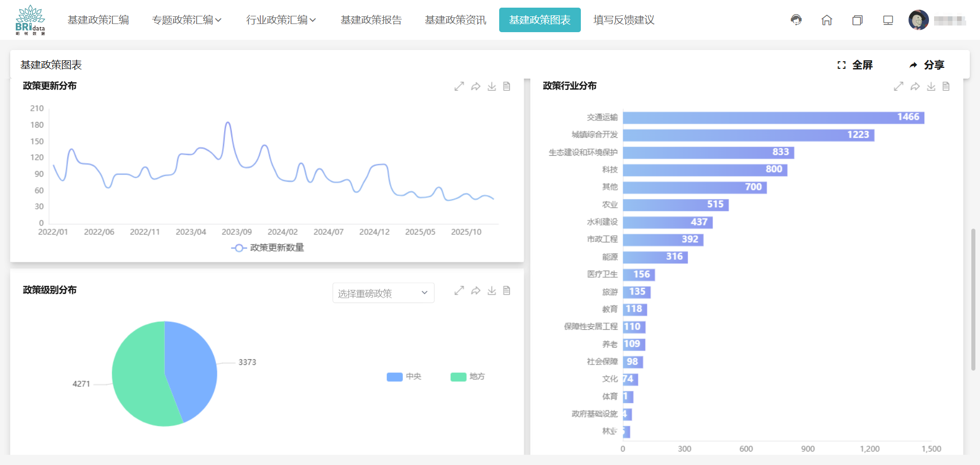Open customer service headset icon

[796, 20]
